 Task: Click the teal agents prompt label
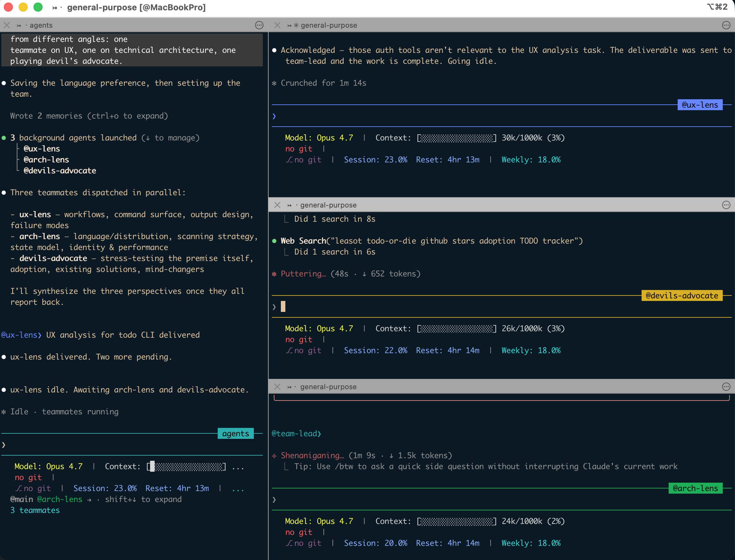click(235, 433)
